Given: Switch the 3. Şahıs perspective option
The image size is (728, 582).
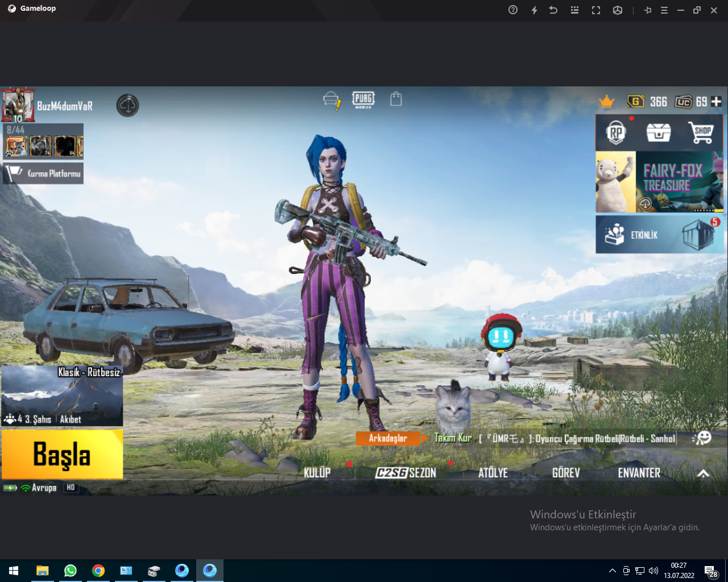Looking at the screenshot, I should 38,419.
